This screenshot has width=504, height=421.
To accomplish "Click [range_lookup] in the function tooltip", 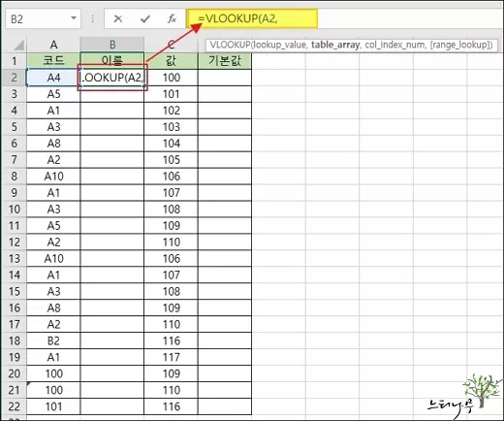I will (x=459, y=45).
